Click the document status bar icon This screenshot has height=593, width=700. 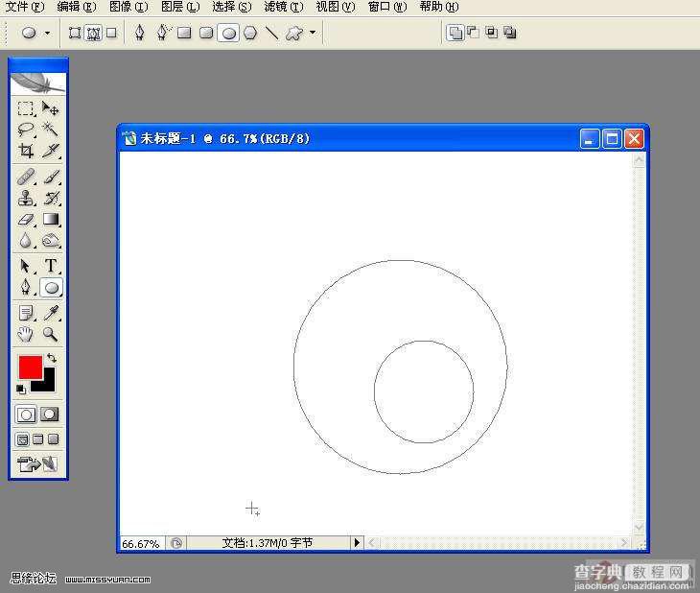coord(176,543)
